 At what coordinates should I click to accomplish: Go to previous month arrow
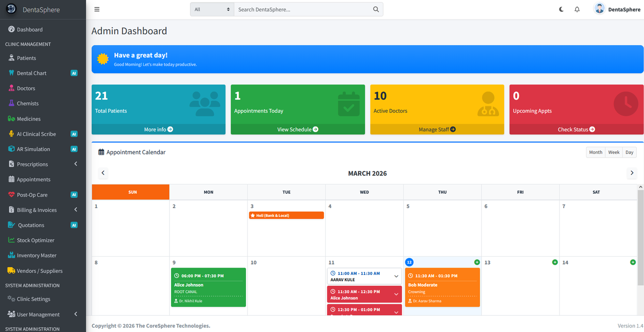coord(103,173)
